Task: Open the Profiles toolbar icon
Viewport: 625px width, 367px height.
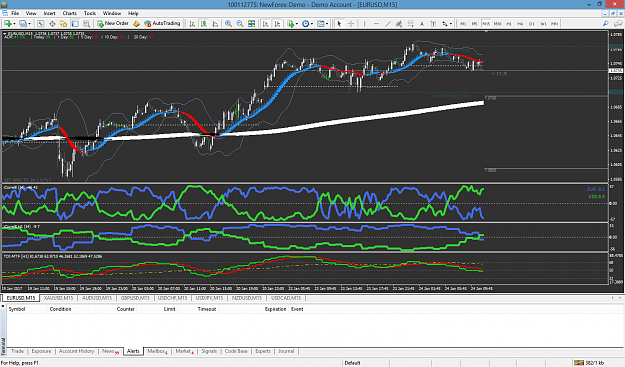Action: point(23,24)
